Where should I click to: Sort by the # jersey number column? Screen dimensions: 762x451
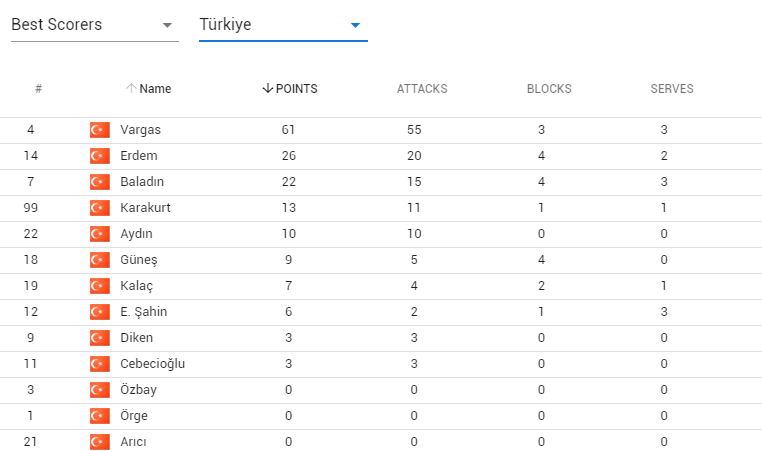coord(38,89)
